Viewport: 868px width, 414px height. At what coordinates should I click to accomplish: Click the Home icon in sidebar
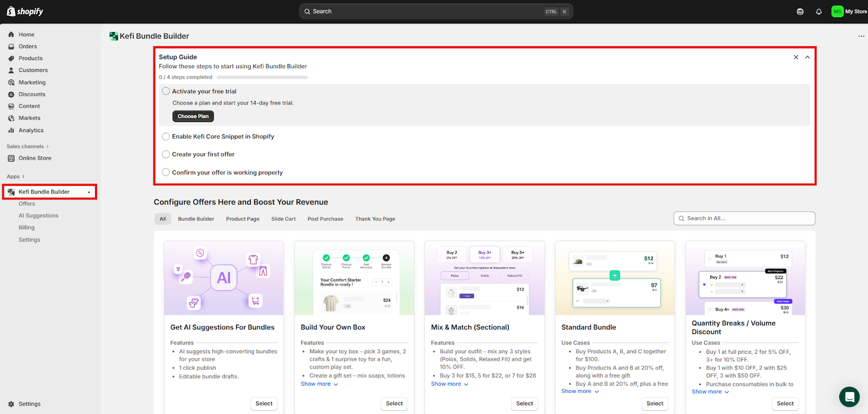[11, 35]
